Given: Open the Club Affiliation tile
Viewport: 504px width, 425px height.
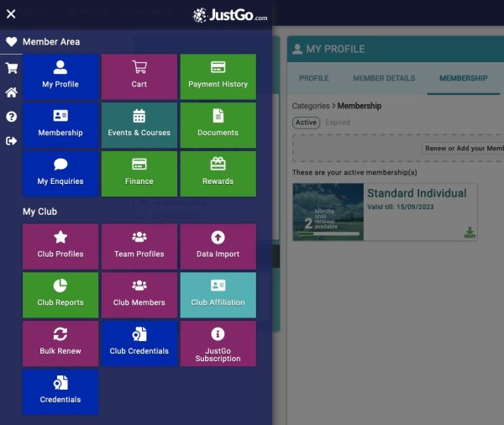Looking at the screenshot, I should [x=218, y=295].
